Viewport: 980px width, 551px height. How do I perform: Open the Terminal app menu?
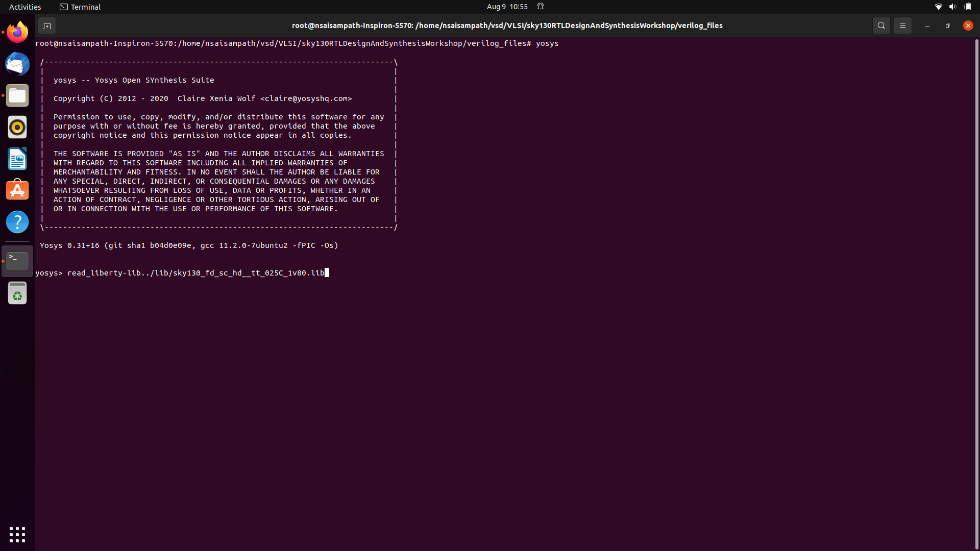coord(80,7)
